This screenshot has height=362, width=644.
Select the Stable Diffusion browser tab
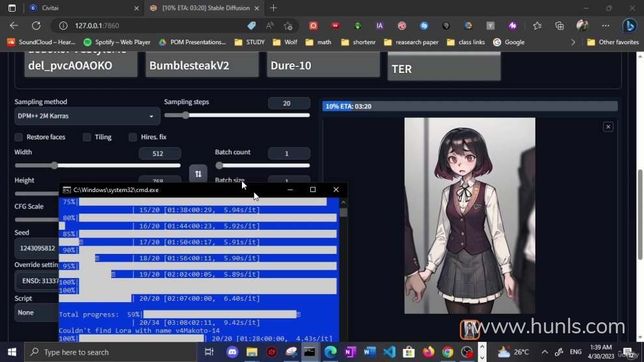point(205,8)
